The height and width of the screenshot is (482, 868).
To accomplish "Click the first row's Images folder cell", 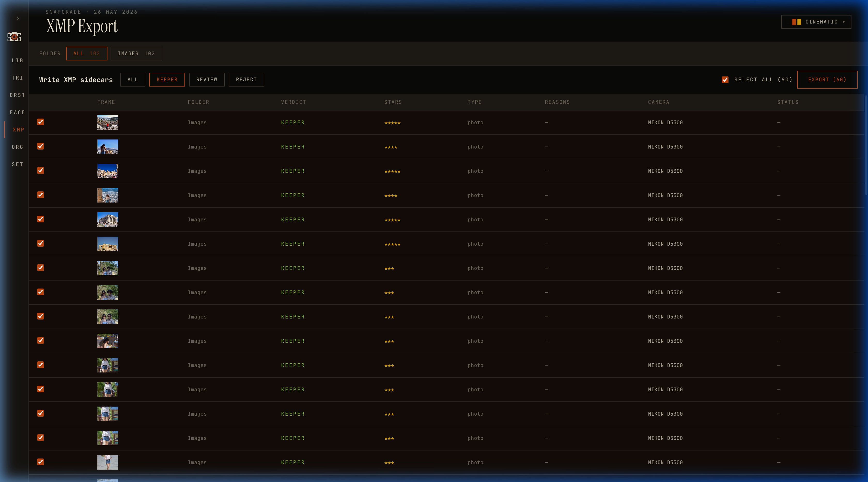I will pos(197,123).
